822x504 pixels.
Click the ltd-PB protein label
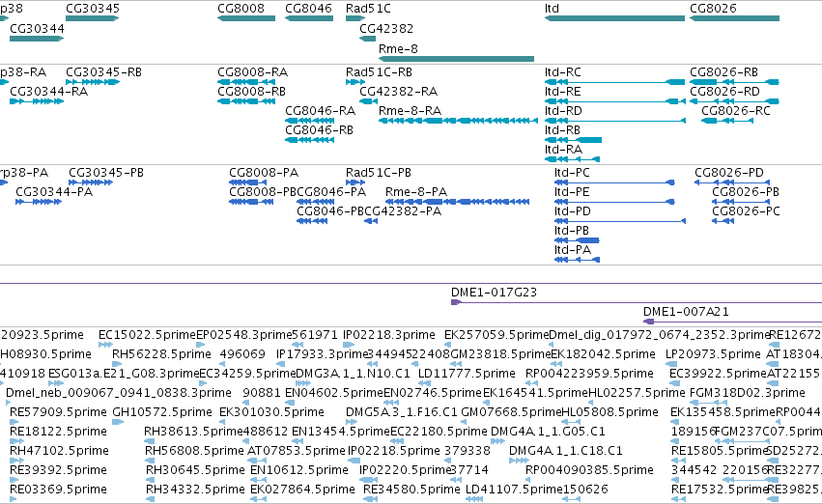(572, 231)
